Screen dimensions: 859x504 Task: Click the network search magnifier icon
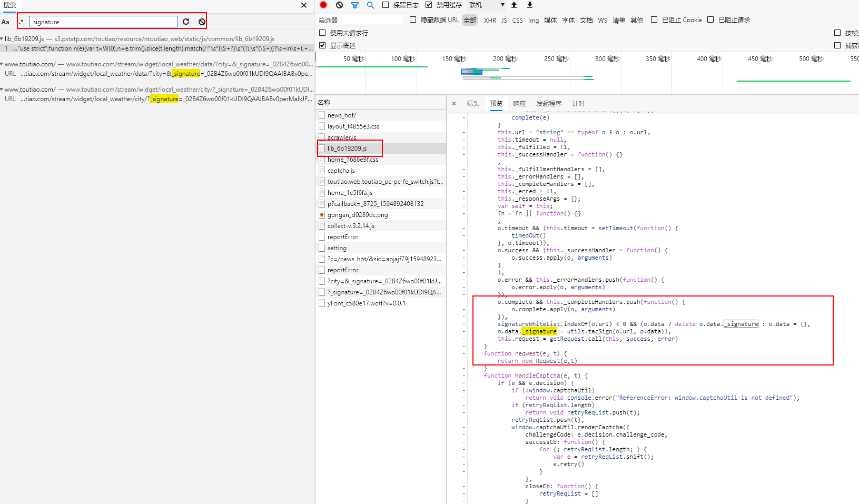370,5
